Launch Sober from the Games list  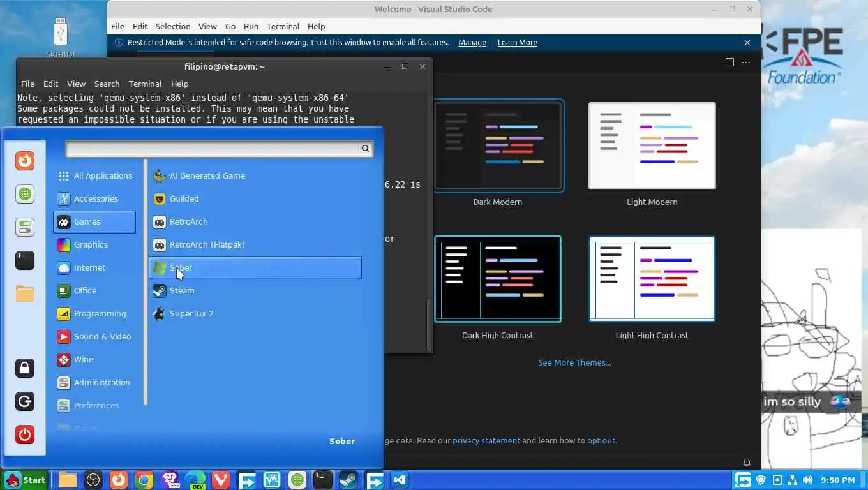click(255, 268)
